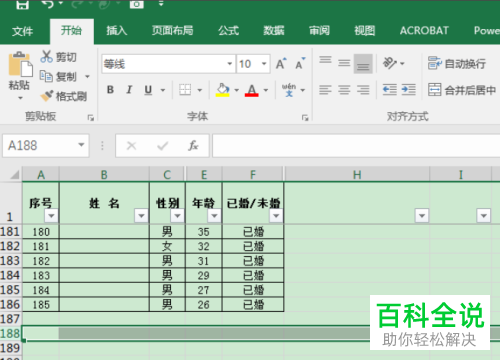Click the Cut (剪切) scissors button
The height and width of the screenshot is (360, 500).
click(59, 57)
